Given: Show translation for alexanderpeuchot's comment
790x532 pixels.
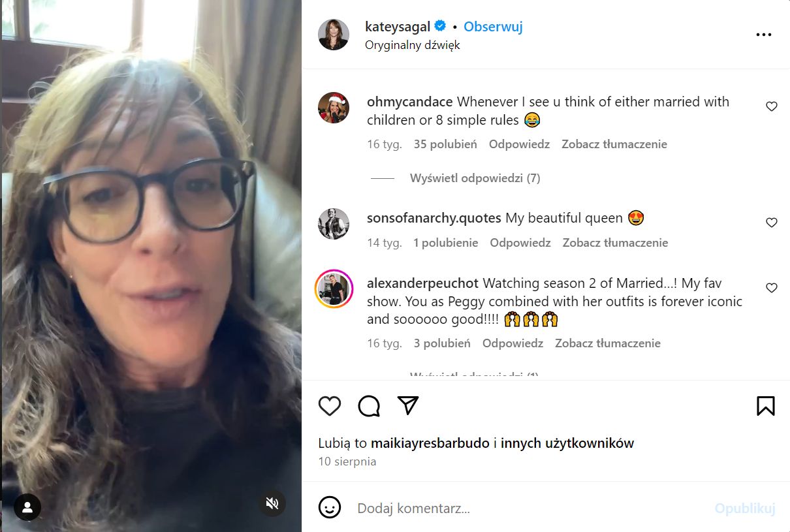Looking at the screenshot, I should click(607, 343).
